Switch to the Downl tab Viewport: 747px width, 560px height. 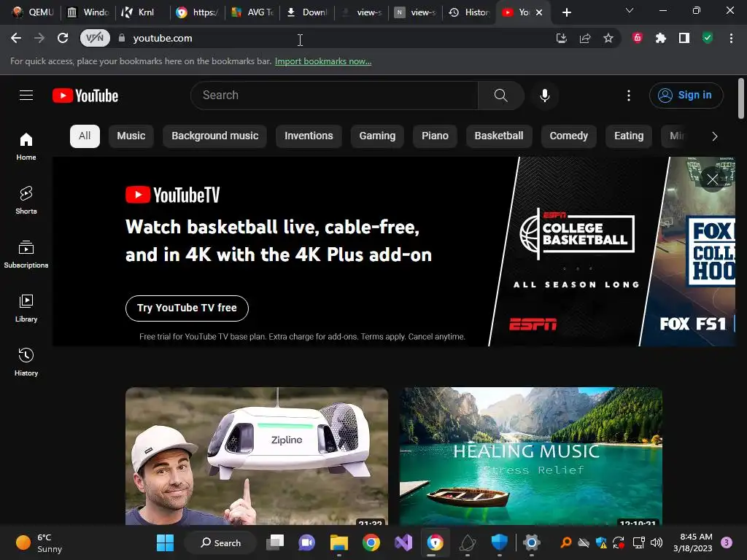pos(307,12)
